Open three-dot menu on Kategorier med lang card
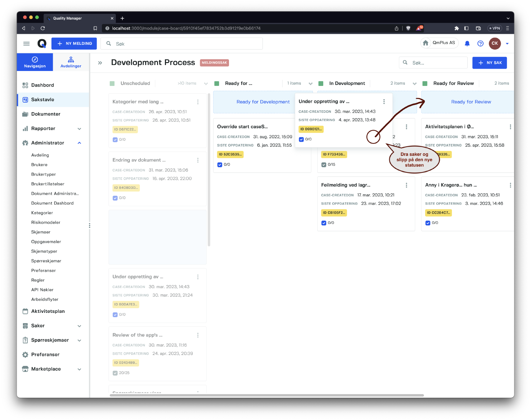Viewport: 531px width, 420px height. [198, 102]
